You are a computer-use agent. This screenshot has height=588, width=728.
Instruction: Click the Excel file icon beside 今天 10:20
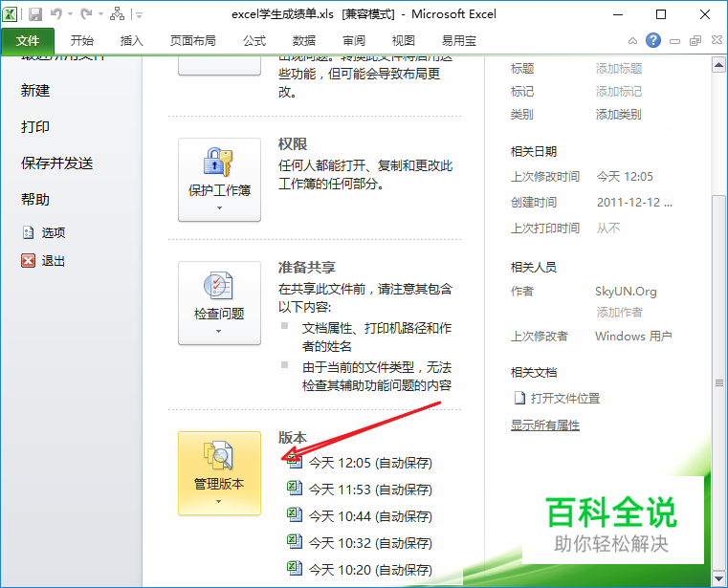[295, 568]
